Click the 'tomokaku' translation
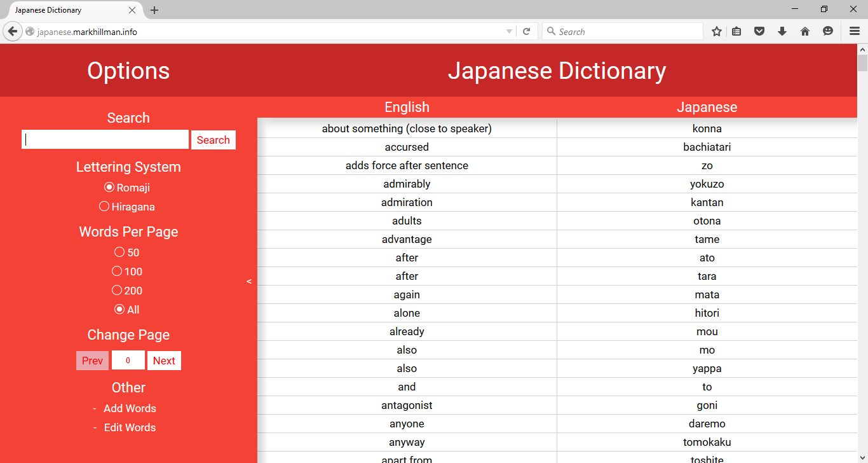868x463 pixels. tap(707, 442)
